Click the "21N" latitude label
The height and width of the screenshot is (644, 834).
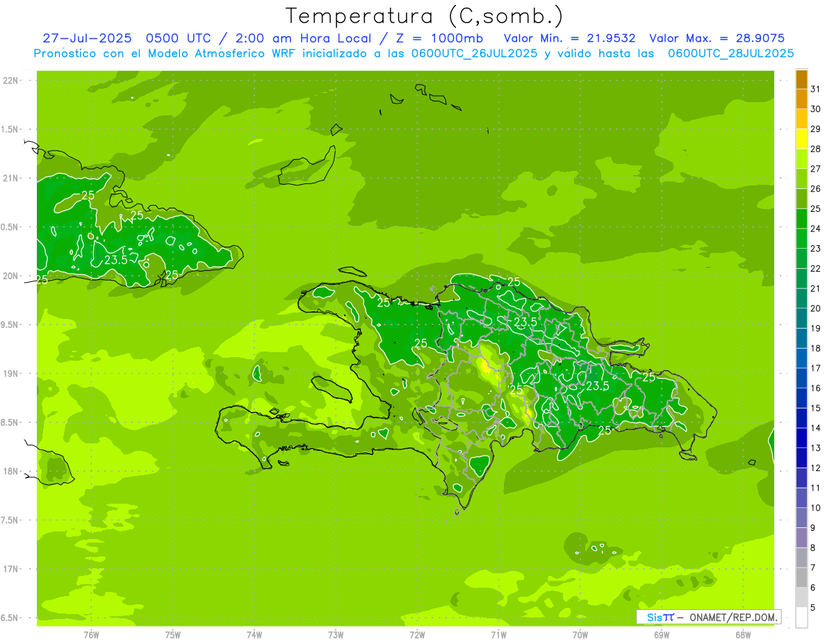pyautogui.click(x=10, y=179)
